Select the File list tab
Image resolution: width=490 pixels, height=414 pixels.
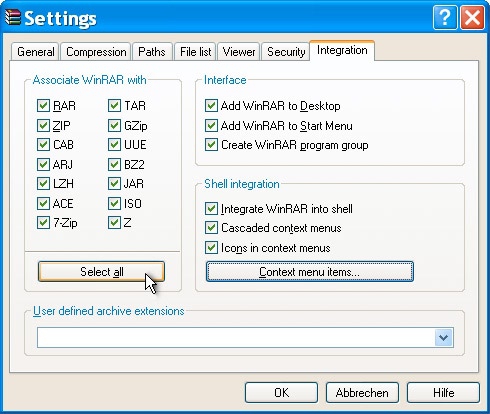point(195,52)
